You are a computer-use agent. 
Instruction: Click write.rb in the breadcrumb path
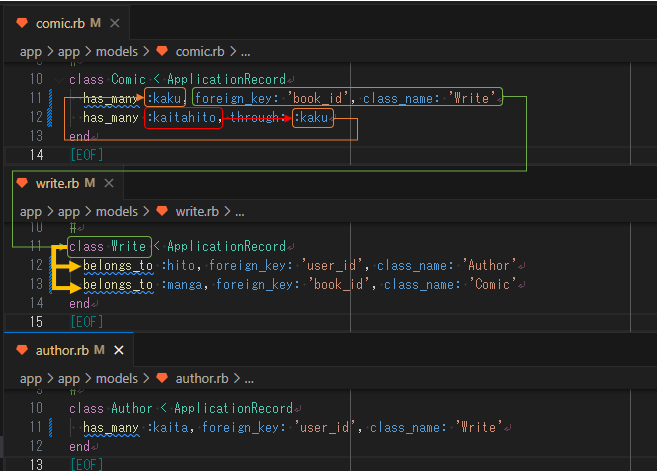[197, 212]
